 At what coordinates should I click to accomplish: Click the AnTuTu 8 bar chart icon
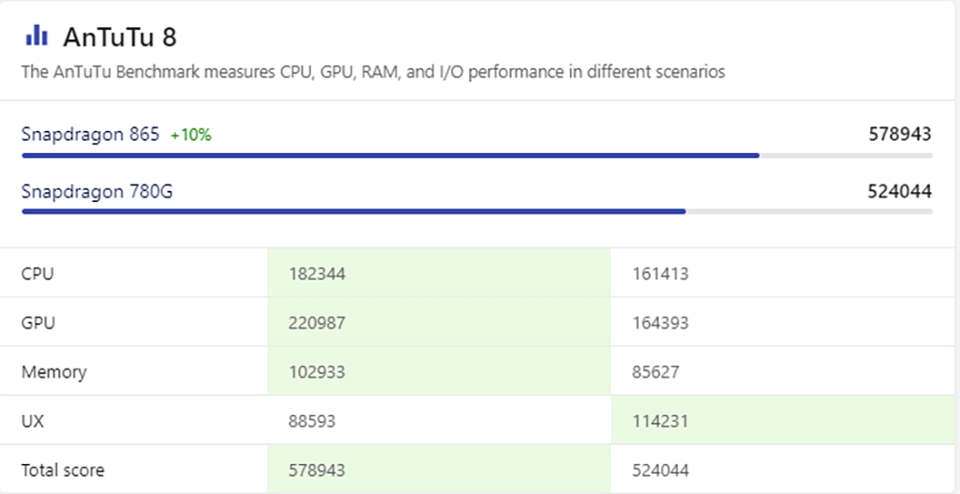coord(36,35)
